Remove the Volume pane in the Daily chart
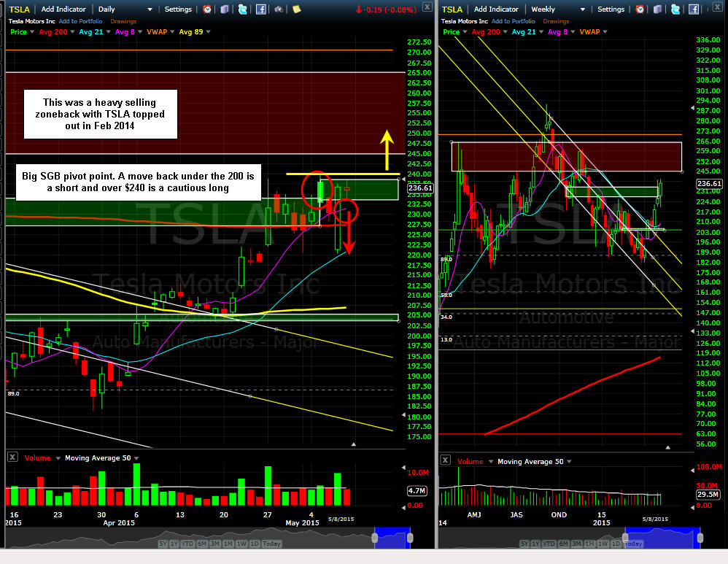728x564 pixels. (13, 457)
